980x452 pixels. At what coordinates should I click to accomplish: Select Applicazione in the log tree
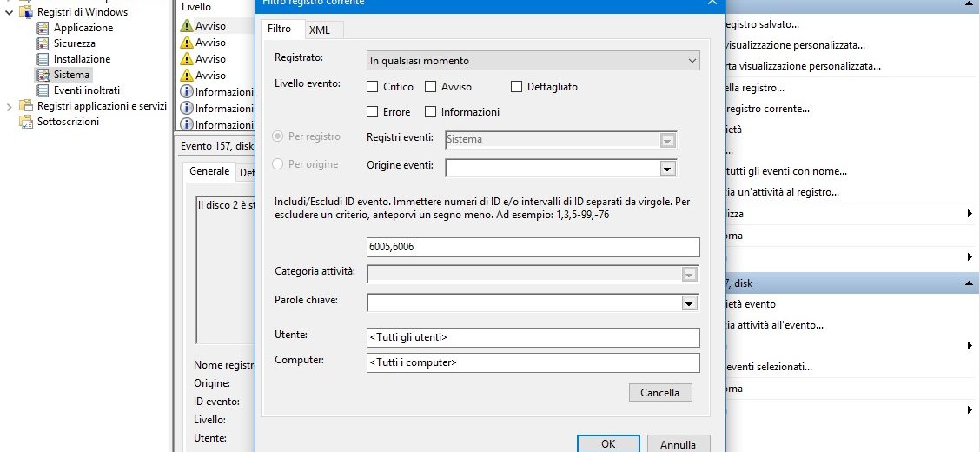[83, 28]
